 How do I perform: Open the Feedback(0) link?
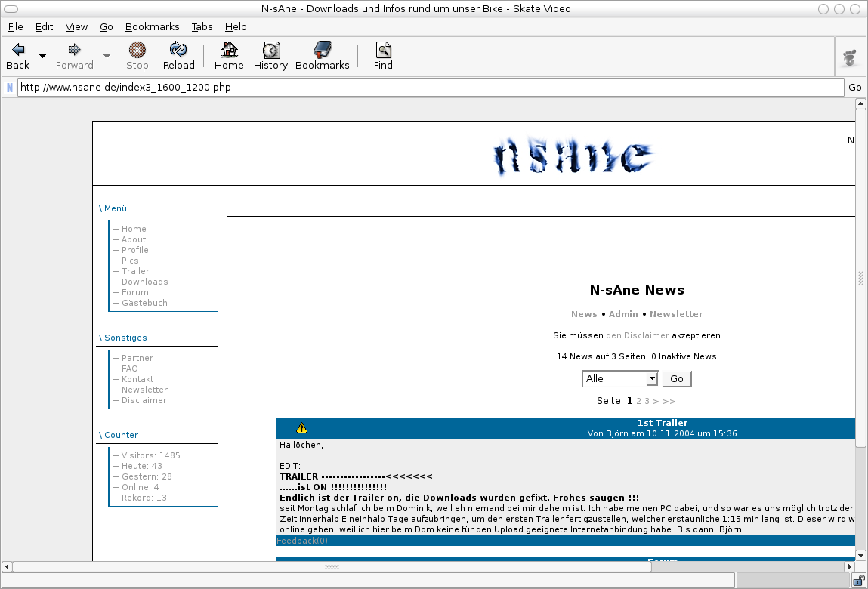(302, 541)
